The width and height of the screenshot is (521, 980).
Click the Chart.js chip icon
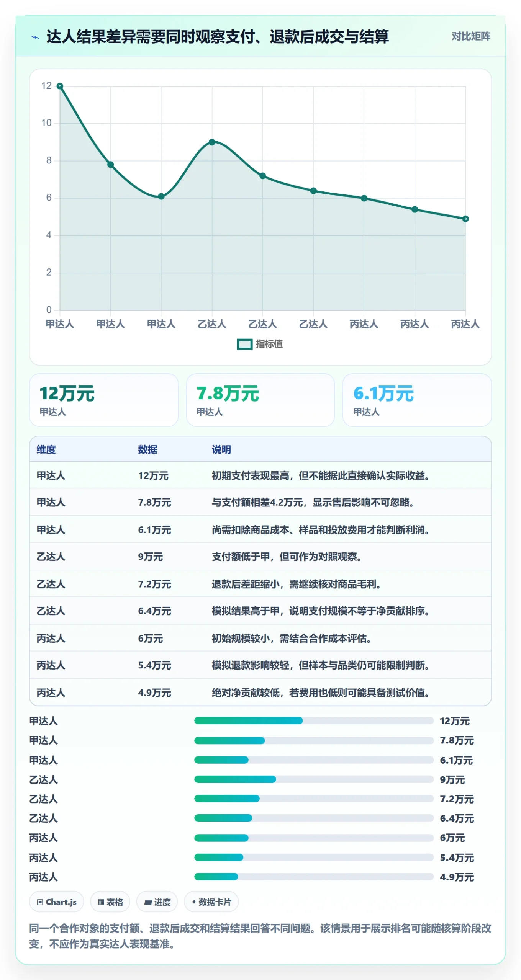40,902
